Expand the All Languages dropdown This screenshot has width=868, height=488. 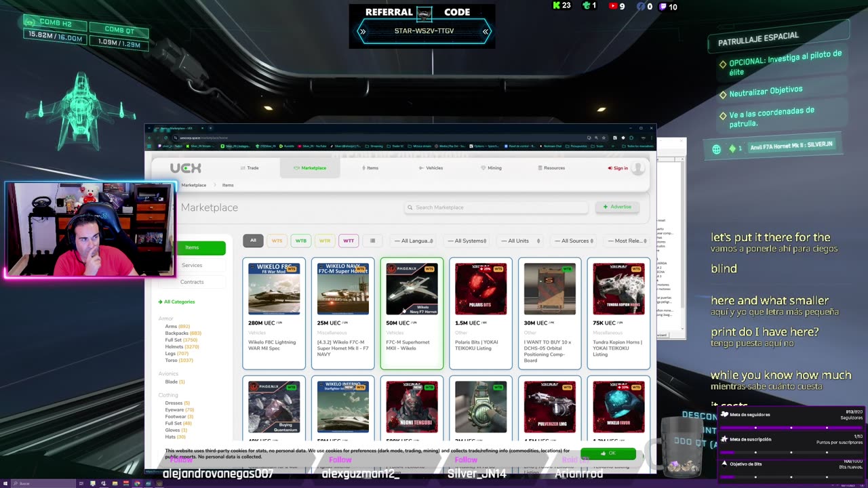tap(414, 241)
